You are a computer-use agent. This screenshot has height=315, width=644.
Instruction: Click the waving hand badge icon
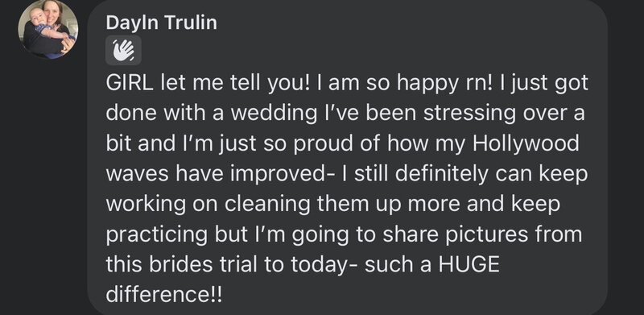[x=123, y=50]
